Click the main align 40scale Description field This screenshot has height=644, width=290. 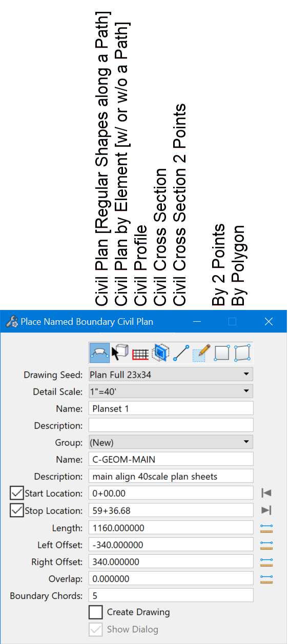pos(171,476)
